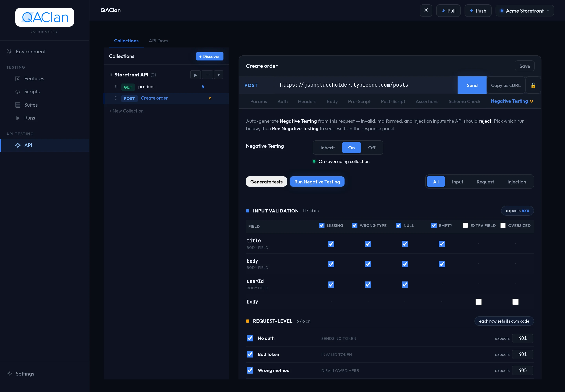Click Generate tests button
Screen dimensions: 565x392
pos(266,182)
